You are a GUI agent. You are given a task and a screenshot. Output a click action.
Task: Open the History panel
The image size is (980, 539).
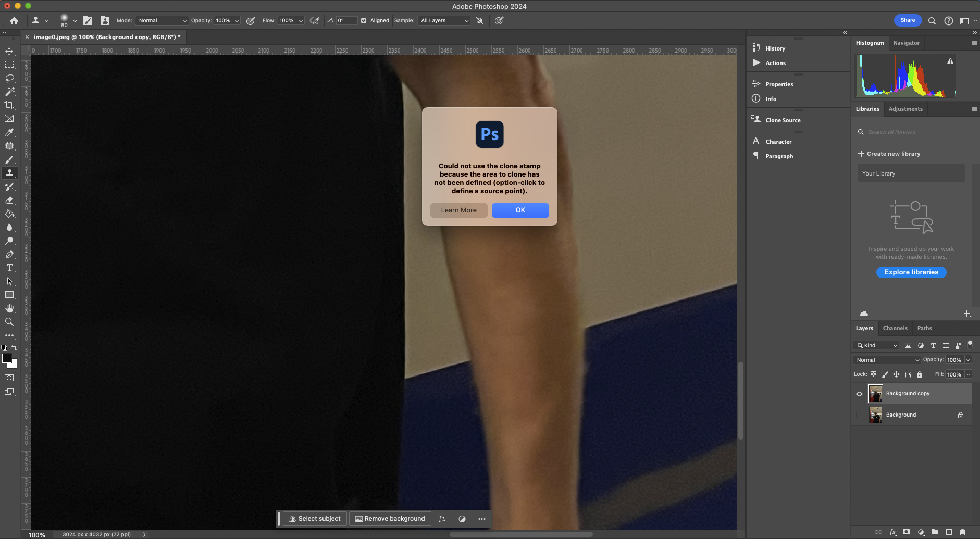tap(775, 48)
